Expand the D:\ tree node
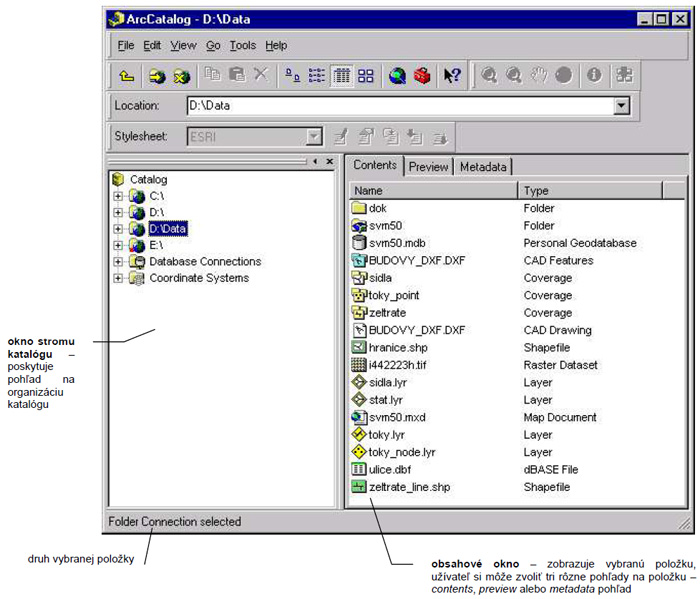 118,212
